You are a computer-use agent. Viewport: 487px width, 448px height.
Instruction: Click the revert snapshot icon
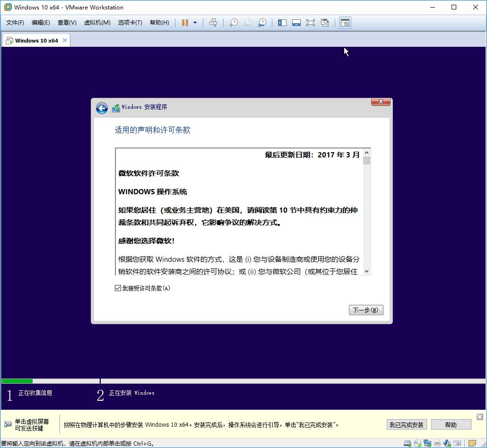click(x=248, y=22)
